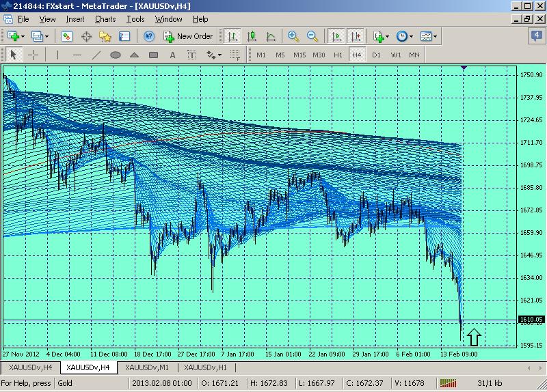Switch to the XAUUSDv,M1 tab
The image size is (547, 392).
tap(148, 368)
